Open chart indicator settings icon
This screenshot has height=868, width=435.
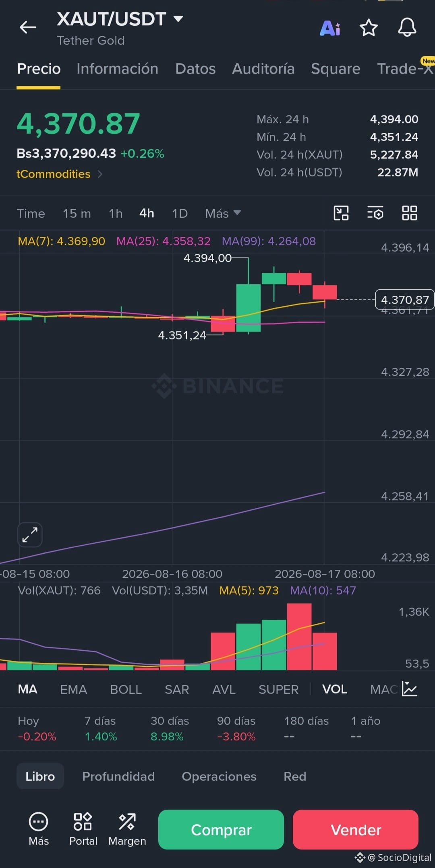point(375,213)
